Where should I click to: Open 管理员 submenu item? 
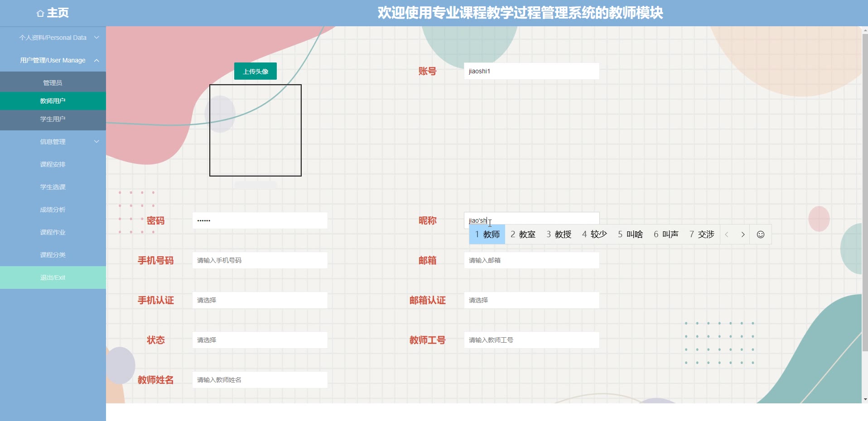53,83
